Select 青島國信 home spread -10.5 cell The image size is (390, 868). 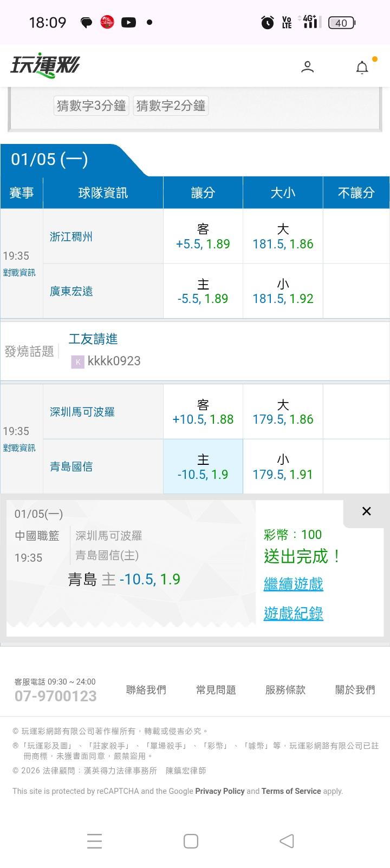click(203, 466)
